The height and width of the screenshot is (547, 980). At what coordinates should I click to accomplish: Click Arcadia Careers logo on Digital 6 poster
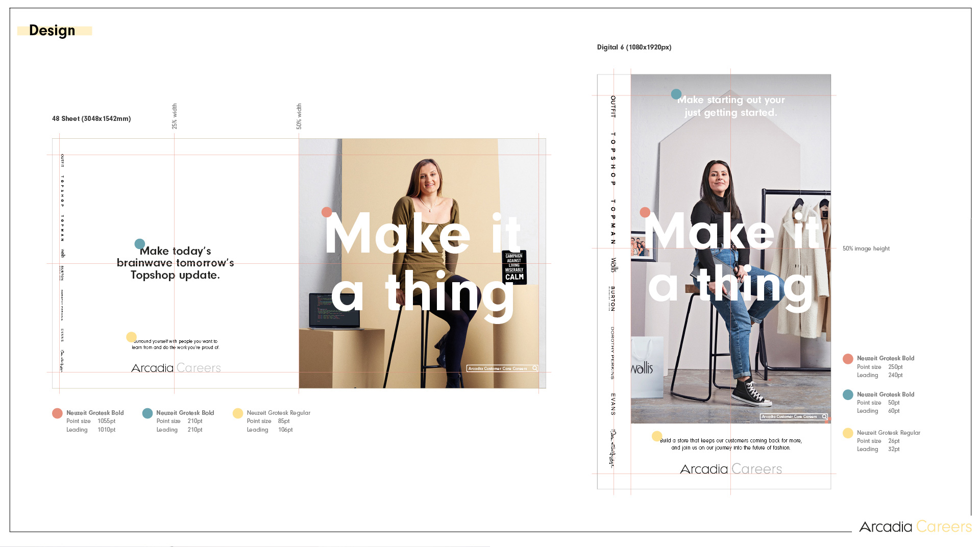click(731, 469)
